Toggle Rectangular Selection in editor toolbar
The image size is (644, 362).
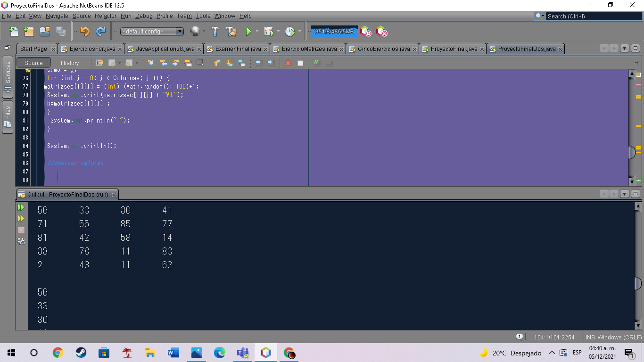pyautogui.click(x=200, y=63)
